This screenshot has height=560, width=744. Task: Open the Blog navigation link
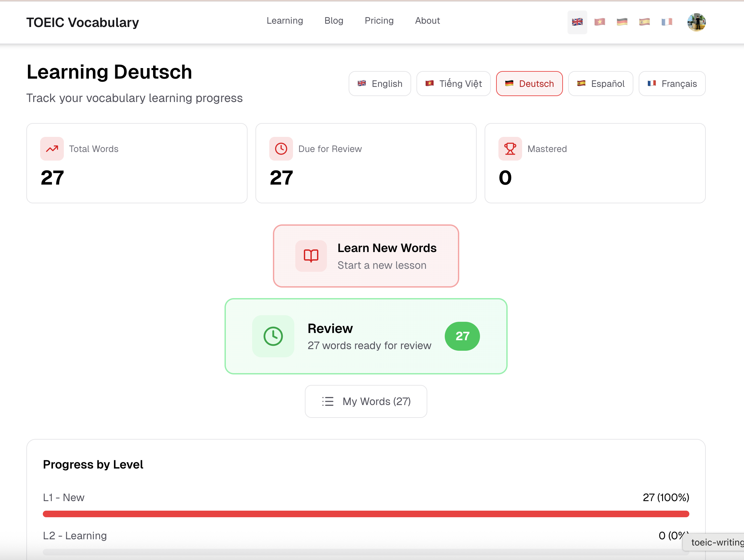334,21
